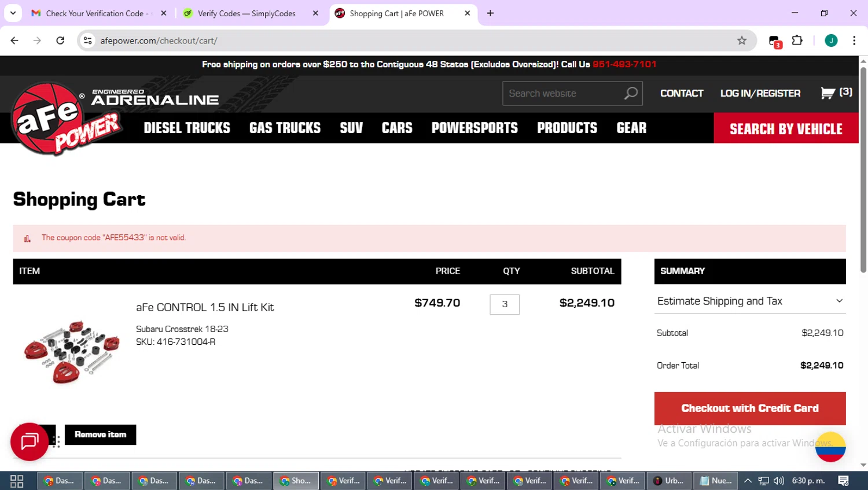Go forward in browser history
Viewport: 868px width, 490px height.
coord(37,40)
